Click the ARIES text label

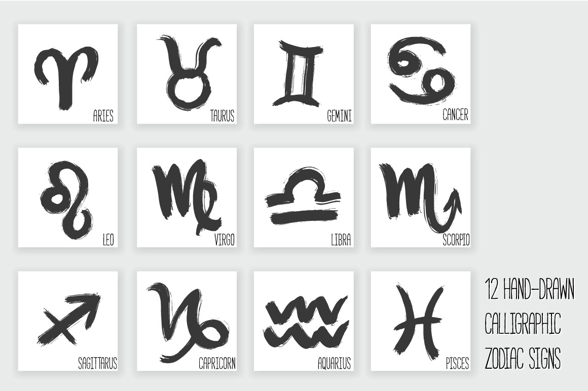pyautogui.click(x=103, y=115)
